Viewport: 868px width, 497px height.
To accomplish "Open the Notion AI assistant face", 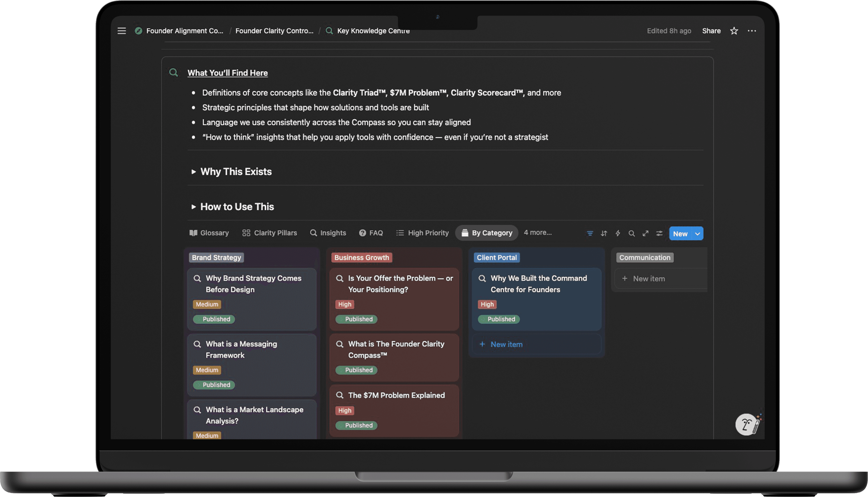I will click(746, 424).
